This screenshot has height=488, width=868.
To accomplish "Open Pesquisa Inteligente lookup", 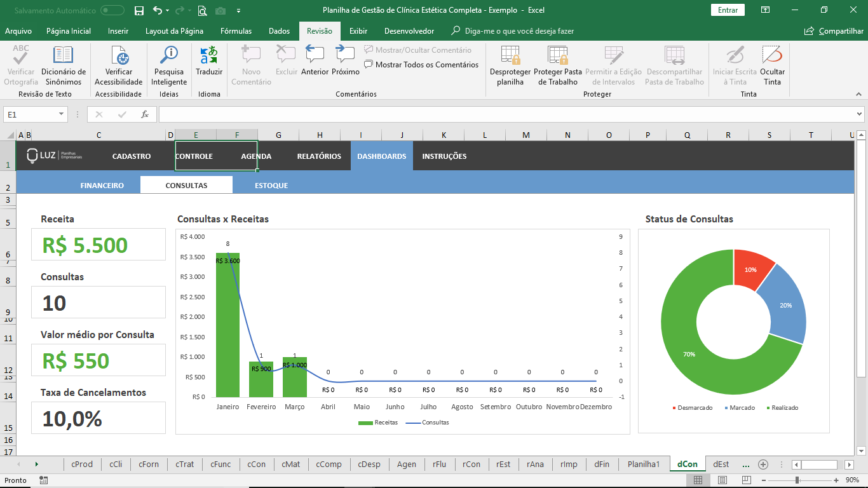I will tap(169, 65).
